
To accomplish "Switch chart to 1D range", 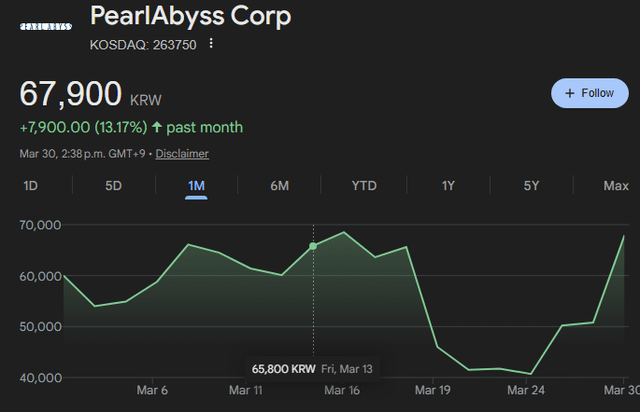I will point(31,186).
